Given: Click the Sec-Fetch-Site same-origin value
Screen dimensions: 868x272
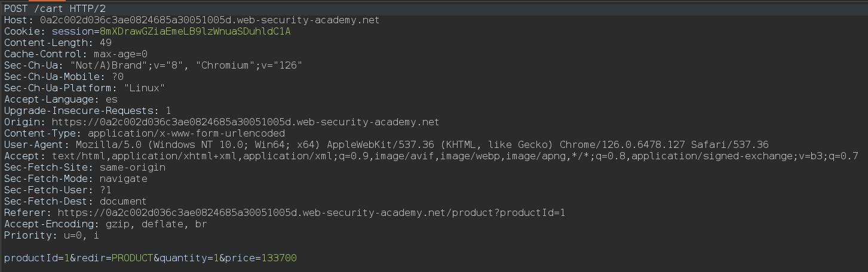Looking at the screenshot, I should (133, 167).
